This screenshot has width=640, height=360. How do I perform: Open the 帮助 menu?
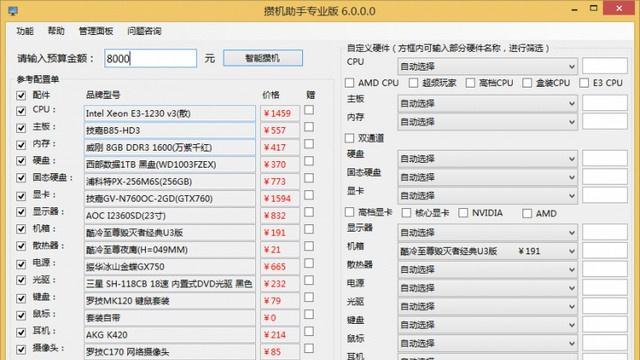(x=56, y=31)
